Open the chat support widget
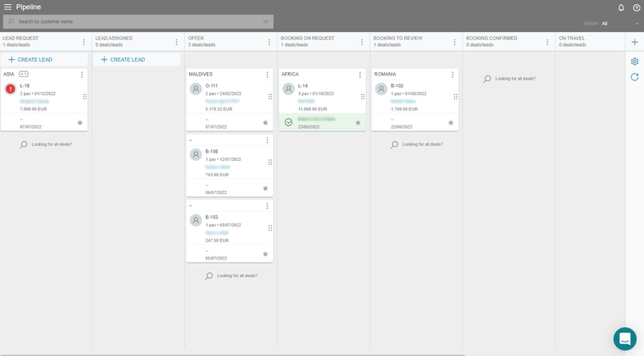The image size is (644, 356). [625, 339]
